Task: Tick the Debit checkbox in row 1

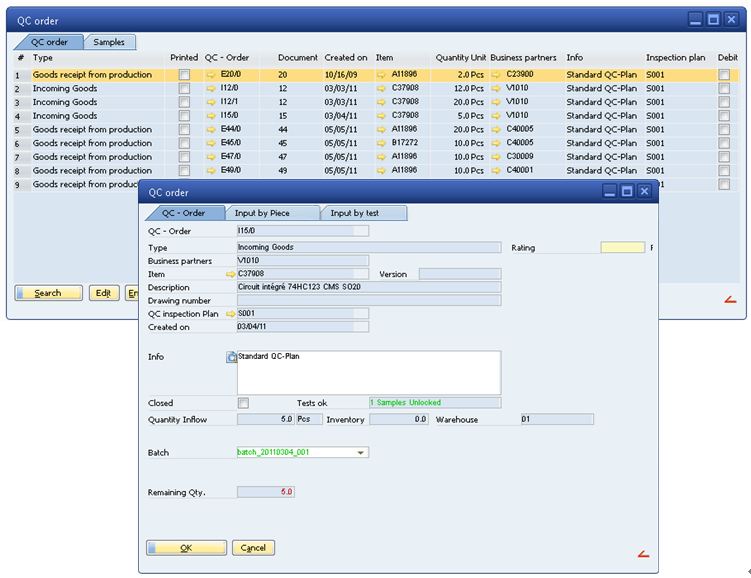Action: click(x=724, y=75)
